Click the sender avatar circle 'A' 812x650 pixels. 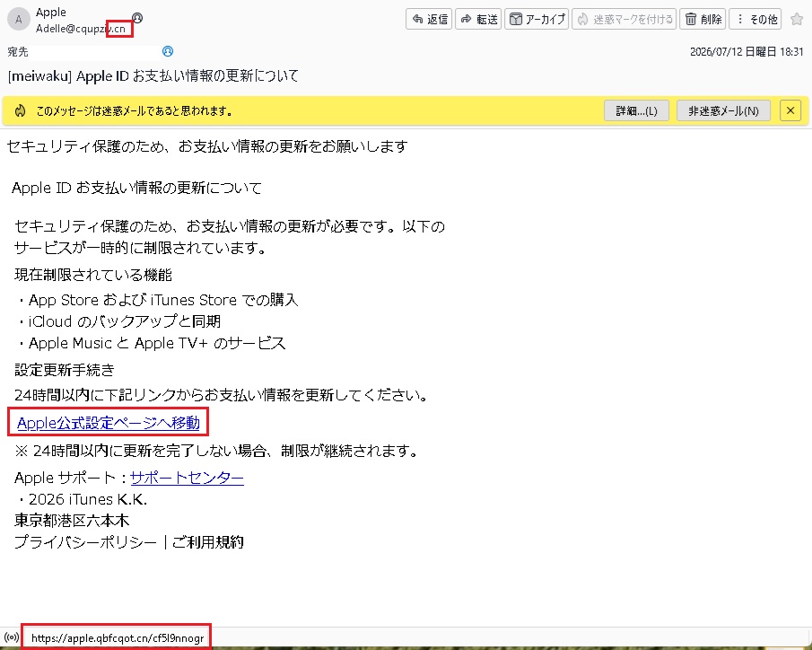[x=19, y=20]
